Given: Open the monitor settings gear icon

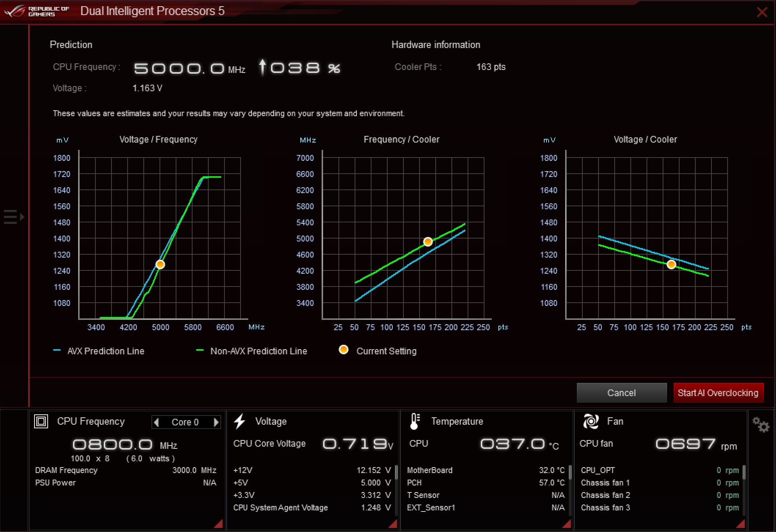Looking at the screenshot, I should point(761,425).
